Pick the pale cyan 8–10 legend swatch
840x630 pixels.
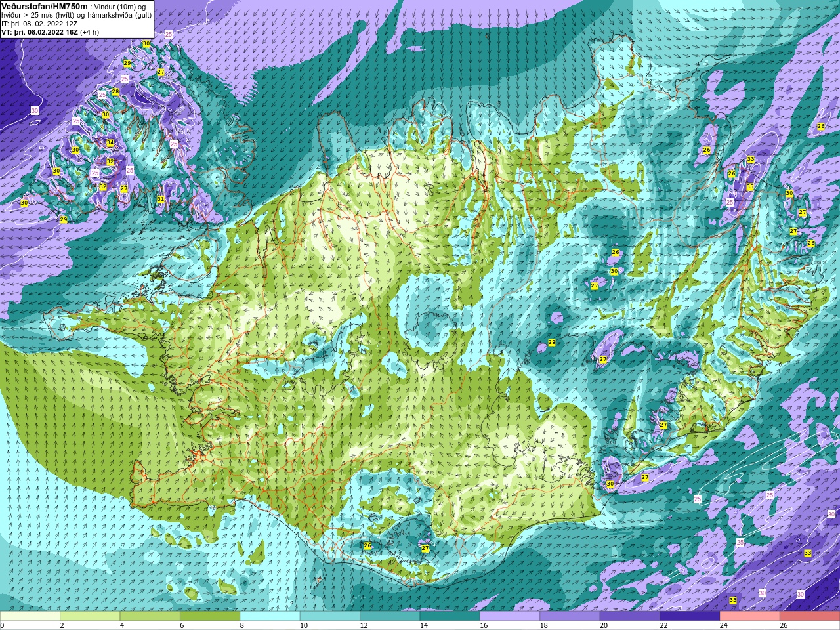click(270, 616)
